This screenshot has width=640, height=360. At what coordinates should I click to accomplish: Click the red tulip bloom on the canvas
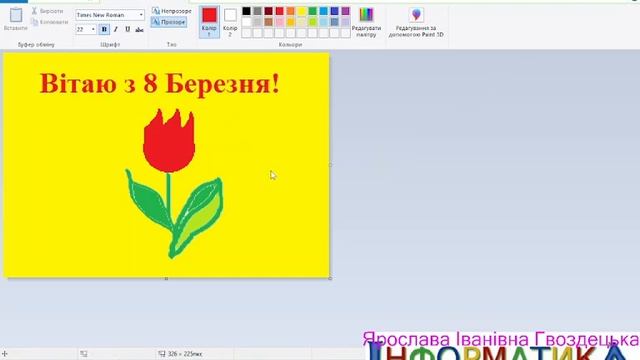coord(169,141)
